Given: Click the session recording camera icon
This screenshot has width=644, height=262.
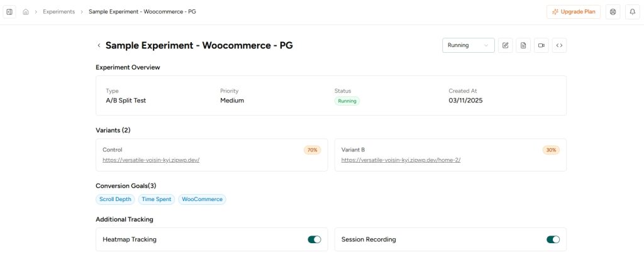Looking at the screenshot, I should coord(541,45).
